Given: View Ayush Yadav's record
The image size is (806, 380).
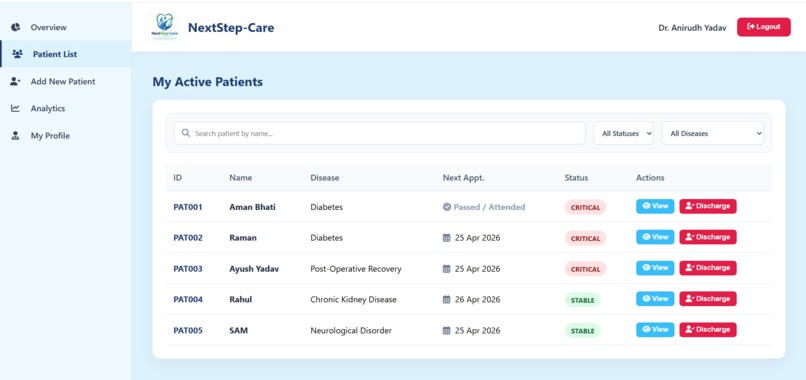Looking at the screenshot, I should 655,268.
